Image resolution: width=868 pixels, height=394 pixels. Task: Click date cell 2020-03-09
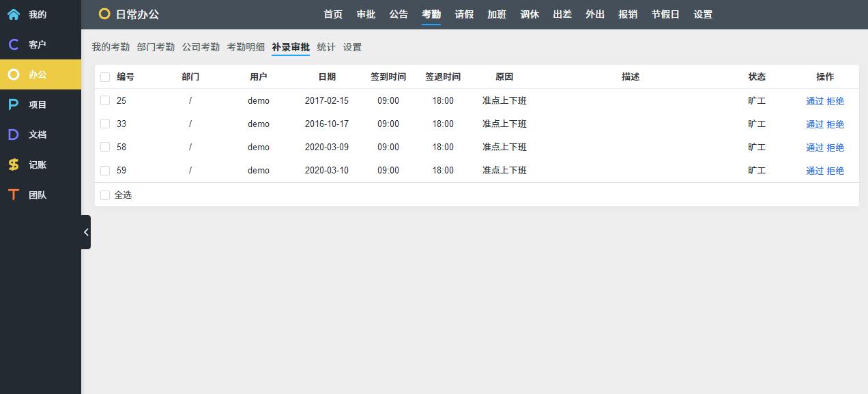point(327,147)
